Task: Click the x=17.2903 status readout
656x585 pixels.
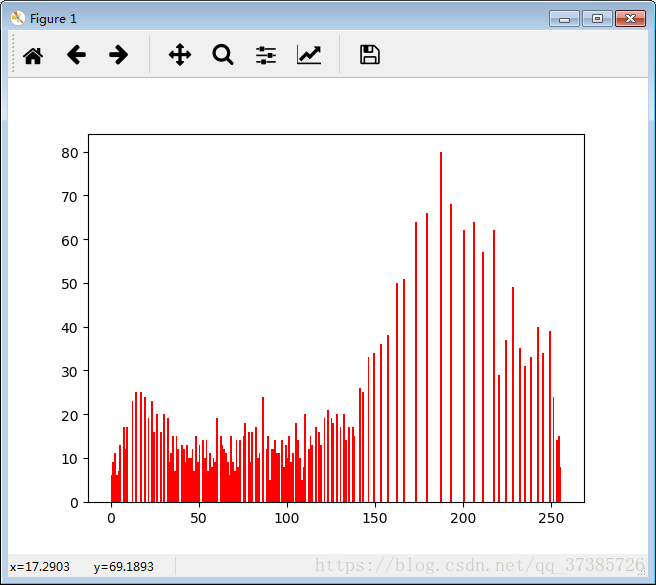Action: [40, 567]
